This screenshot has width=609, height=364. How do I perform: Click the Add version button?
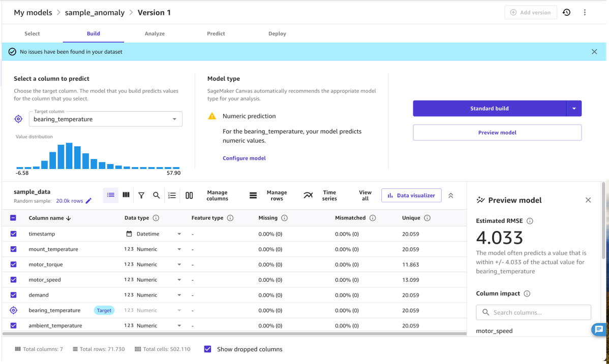pyautogui.click(x=531, y=12)
